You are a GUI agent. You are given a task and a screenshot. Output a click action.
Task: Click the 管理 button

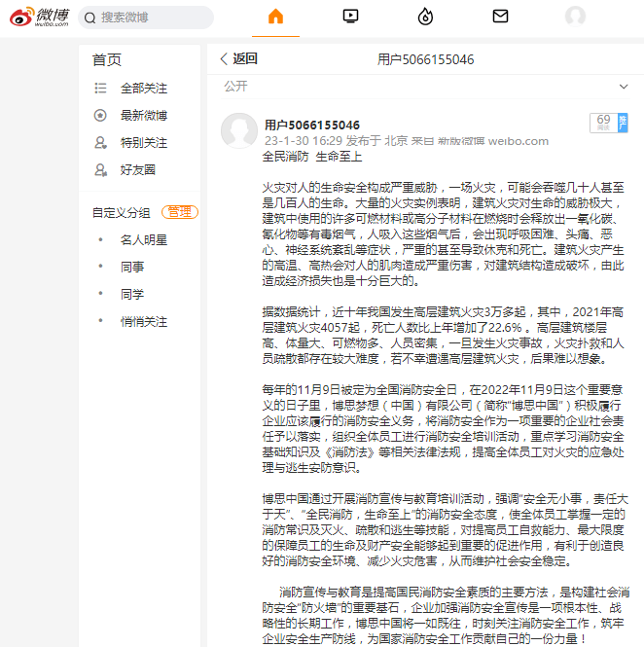click(x=180, y=212)
